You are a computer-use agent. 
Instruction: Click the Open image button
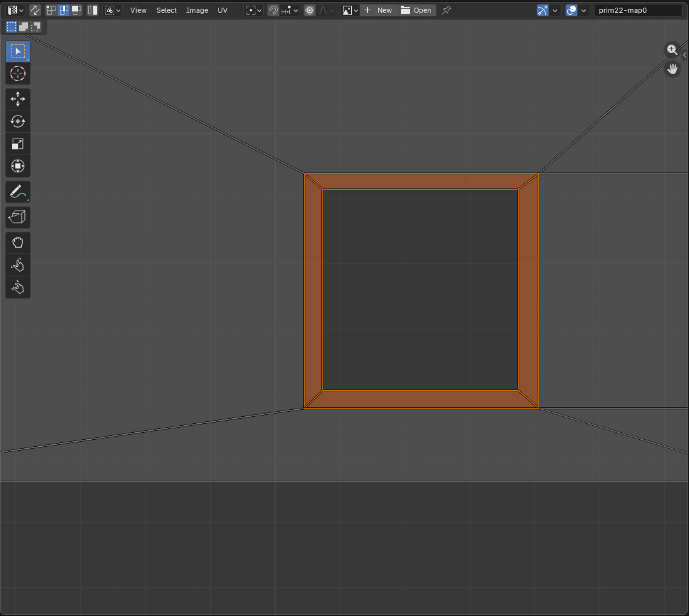pos(417,10)
